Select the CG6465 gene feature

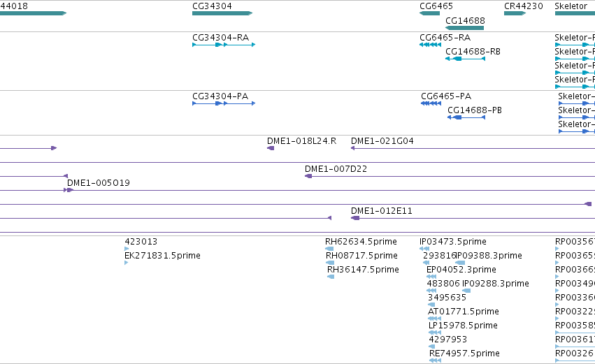(x=429, y=13)
